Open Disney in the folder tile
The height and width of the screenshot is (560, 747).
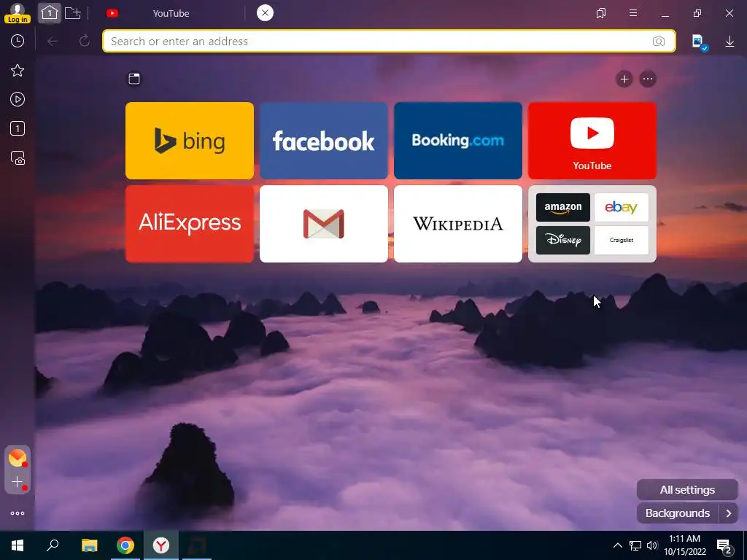click(x=563, y=240)
